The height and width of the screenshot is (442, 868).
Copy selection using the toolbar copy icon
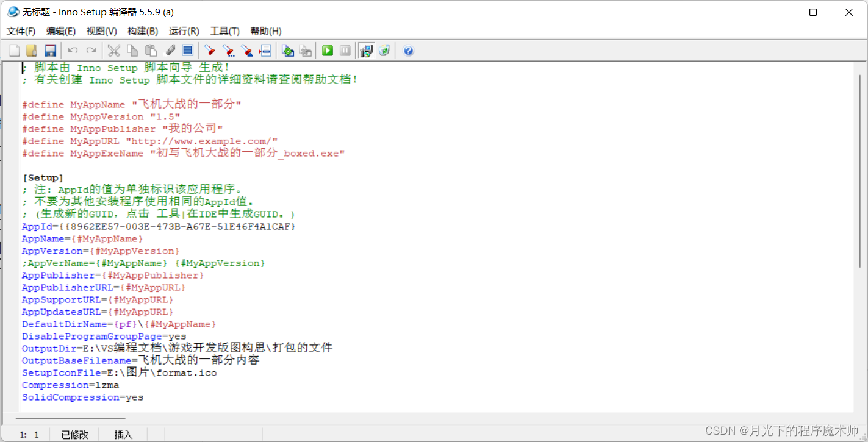[x=132, y=51]
